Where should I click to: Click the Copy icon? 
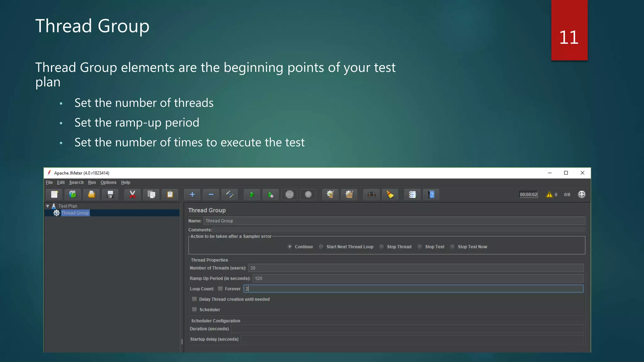tap(151, 195)
